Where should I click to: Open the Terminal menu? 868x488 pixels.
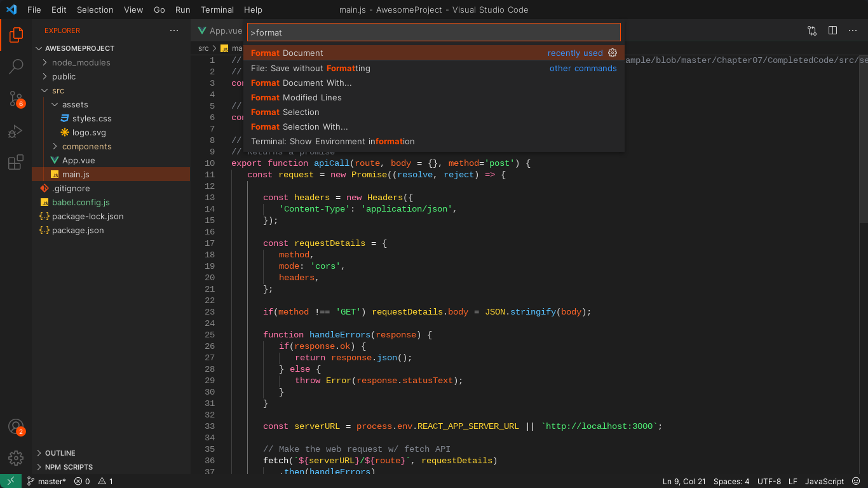pyautogui.click(x=218, y=10)
